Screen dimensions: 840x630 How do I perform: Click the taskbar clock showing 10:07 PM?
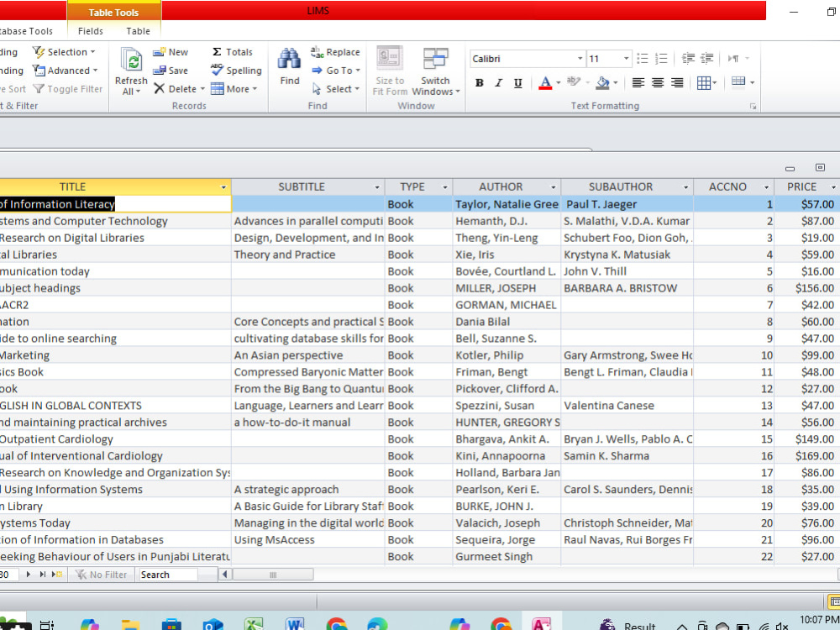tap(818, 621)
